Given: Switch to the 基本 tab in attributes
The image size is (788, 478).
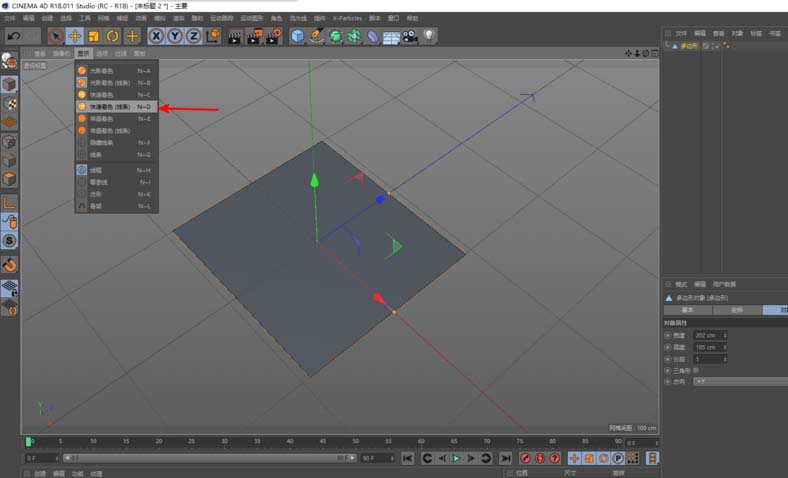Looking at the screenshot, I should [687, 310].
